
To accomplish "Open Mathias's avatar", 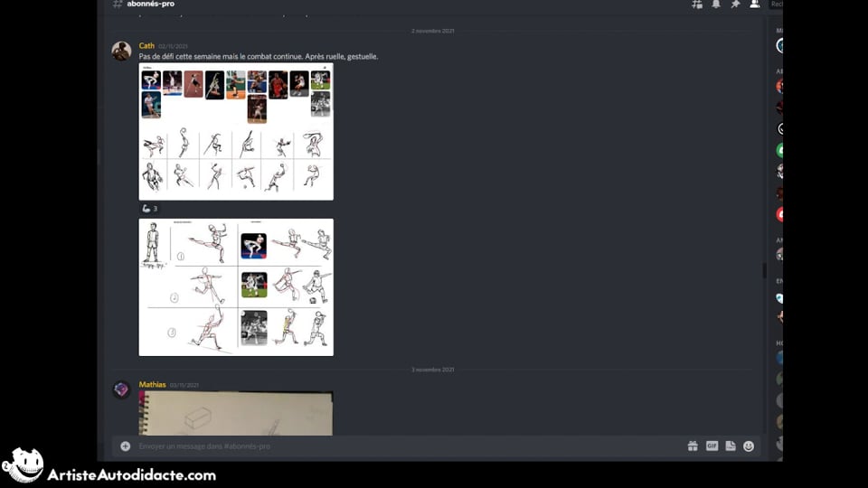I will [121, 389].
